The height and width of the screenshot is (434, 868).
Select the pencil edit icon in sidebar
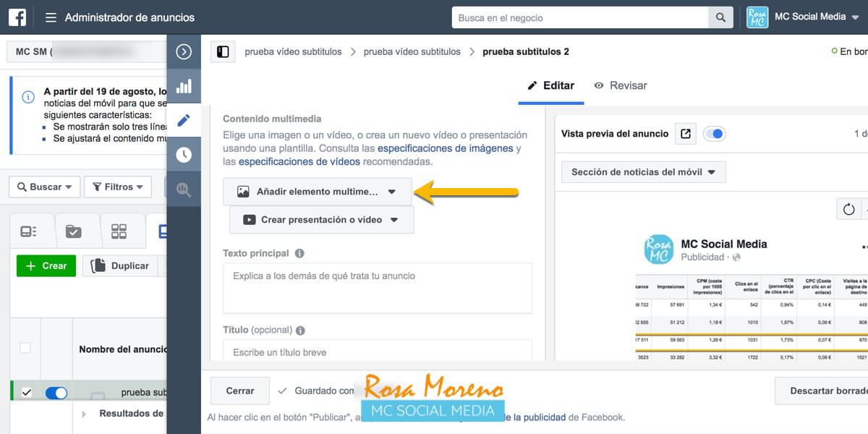(184, 120)
